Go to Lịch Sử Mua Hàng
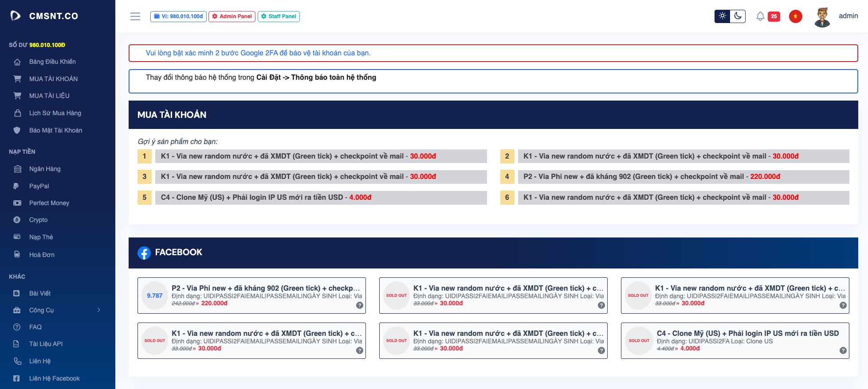Viewport: 868px width, 389px height. pyautogui.click(x=55, y=113)
